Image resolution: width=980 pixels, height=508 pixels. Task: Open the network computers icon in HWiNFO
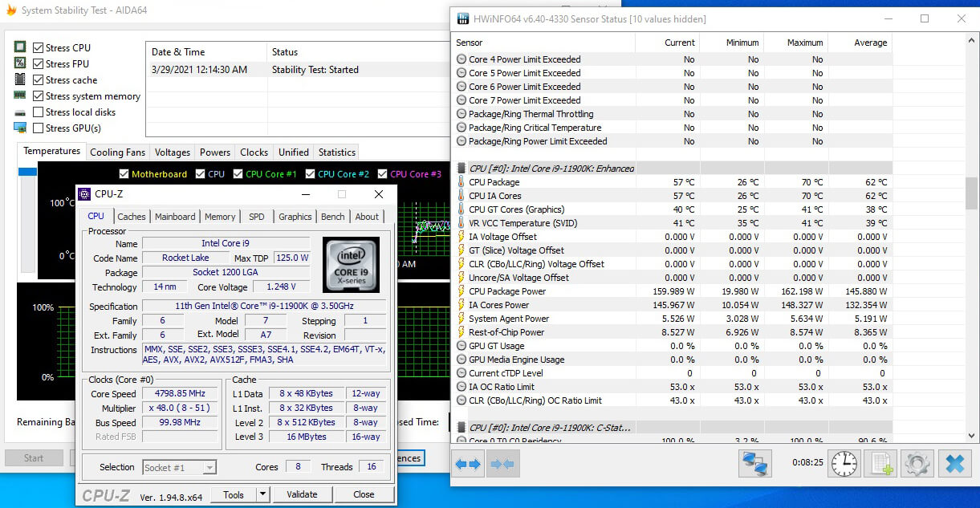[754, 463]
